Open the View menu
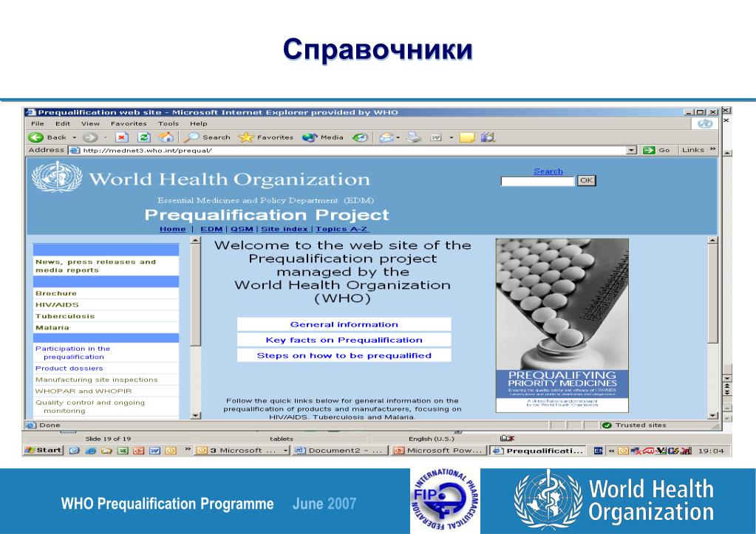The width and height of the screenshot is (756, 534). 90,124
